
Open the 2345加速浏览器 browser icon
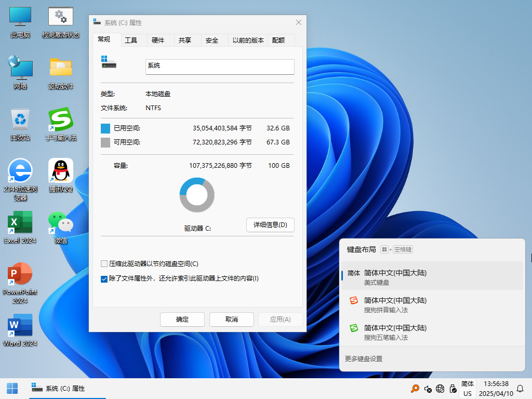point(20,180)
